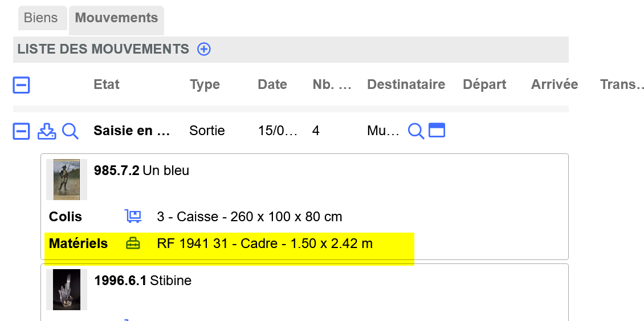The height and width of the screenshot is (321, 644).
Task: Click the RF 1941 31 Cadre material entry
Action: point(265,243)
